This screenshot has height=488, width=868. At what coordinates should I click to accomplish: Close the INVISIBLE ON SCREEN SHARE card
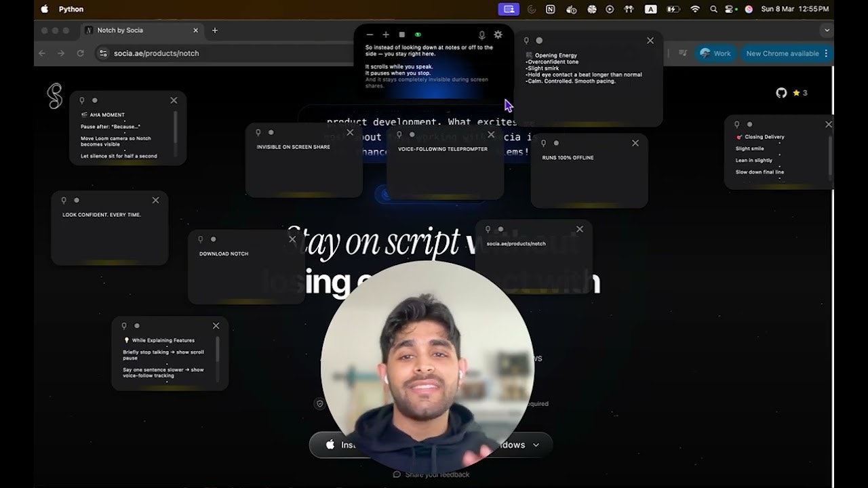tap(350, 132)
